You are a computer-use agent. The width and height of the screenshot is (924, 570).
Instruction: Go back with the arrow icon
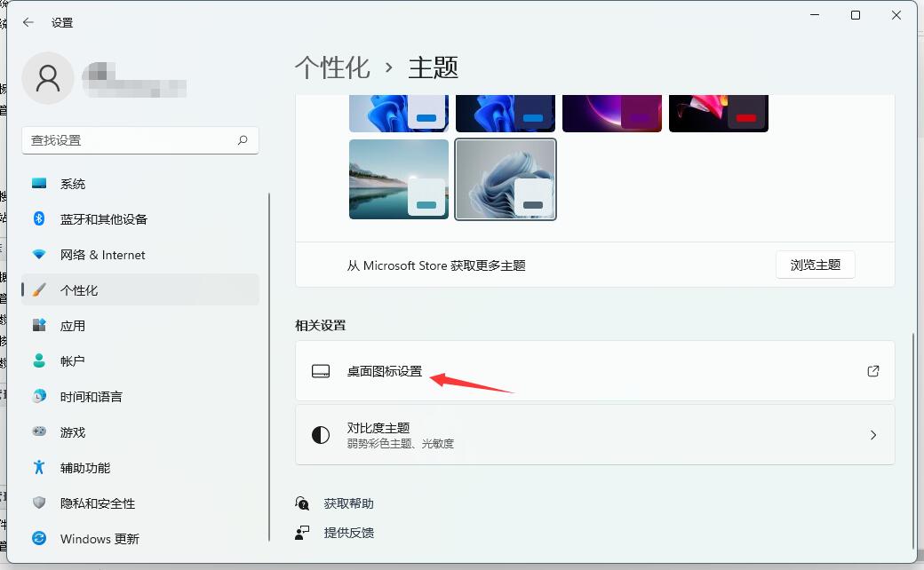click(x=28, y=22)
